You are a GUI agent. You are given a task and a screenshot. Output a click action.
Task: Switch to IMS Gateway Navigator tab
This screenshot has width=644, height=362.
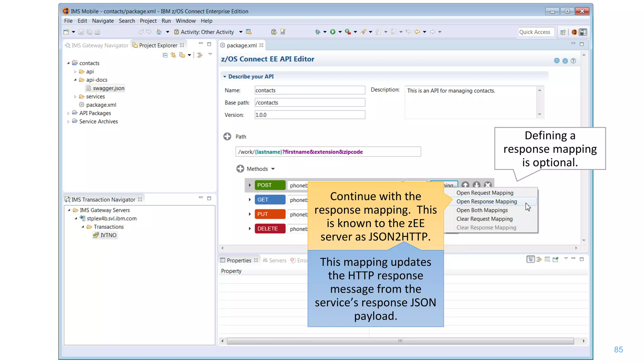point(97,45)
